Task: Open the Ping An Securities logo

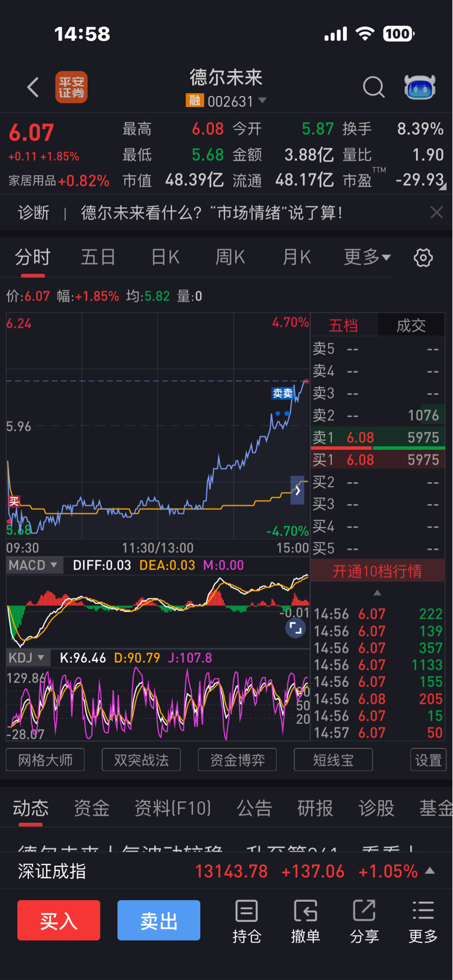Action: [x=71, y=87]
